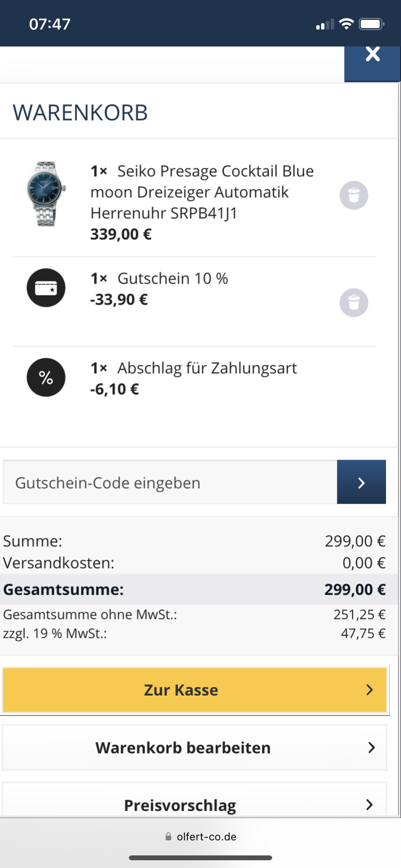401x868 pixels.
Task: Tap the chevron on Warenkorb bearbeiten
Action: [x=371, y=747]
